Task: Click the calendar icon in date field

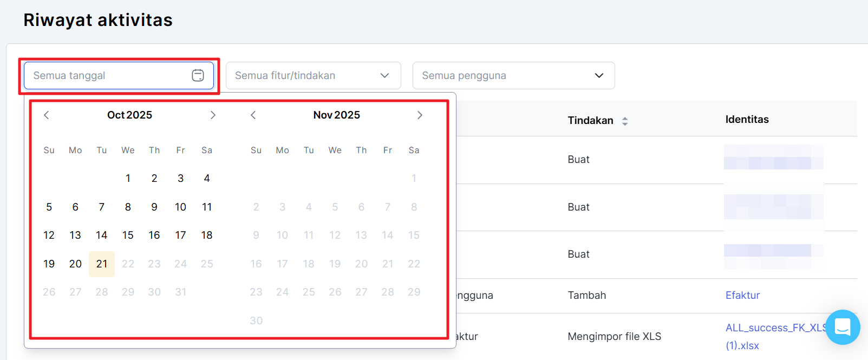Action: pyautogui.click(x=198, y=76)
